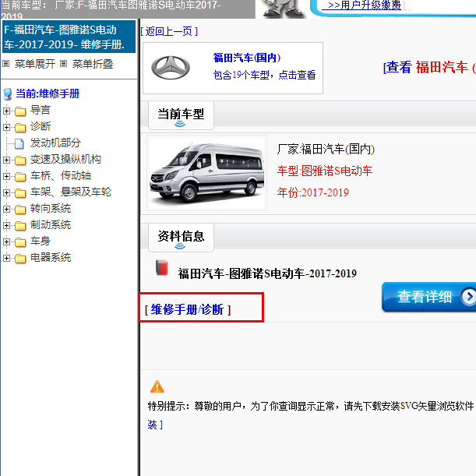Click the 变速及操纵机构 folder icon
Screen dimensions: 476x476
coord(20,160)
